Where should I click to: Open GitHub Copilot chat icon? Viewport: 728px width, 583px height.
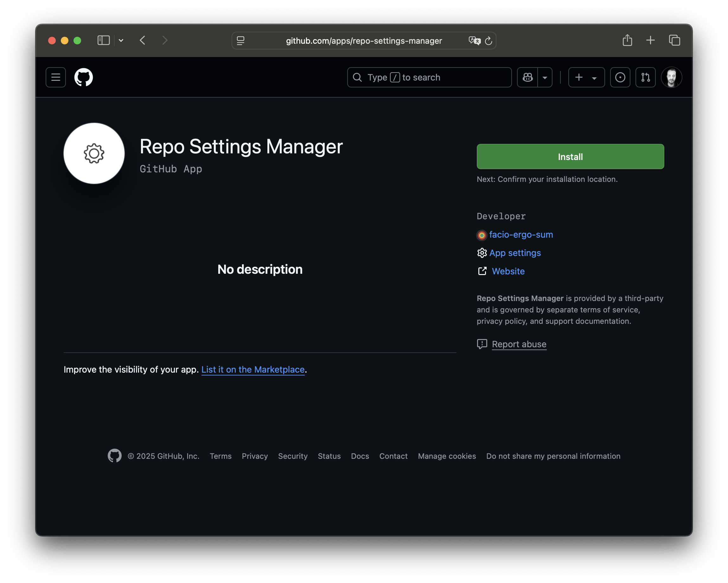pyautogui.click(x=527, y=77)
